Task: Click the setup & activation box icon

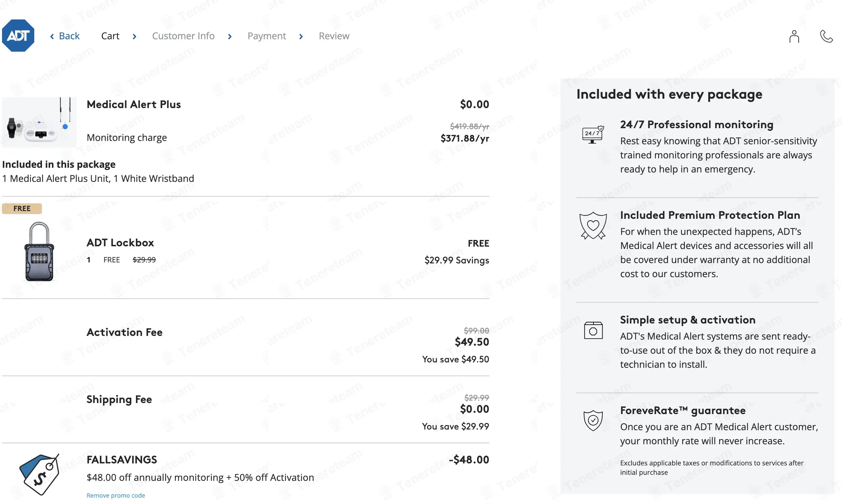Action: tap(593, 330)
